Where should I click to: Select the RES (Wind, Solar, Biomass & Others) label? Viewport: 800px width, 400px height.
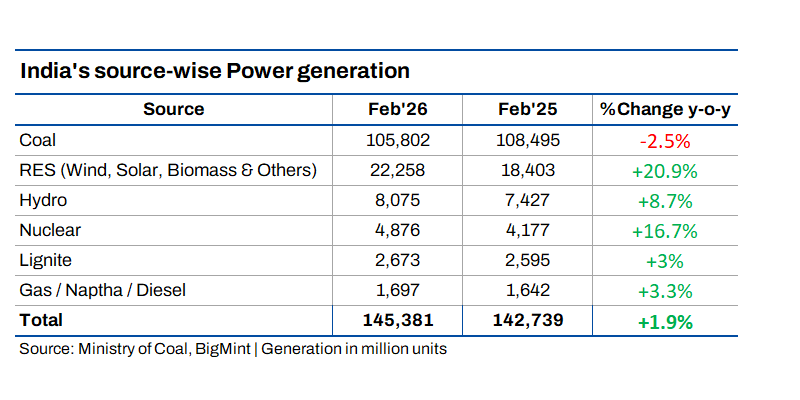[168, 170]
